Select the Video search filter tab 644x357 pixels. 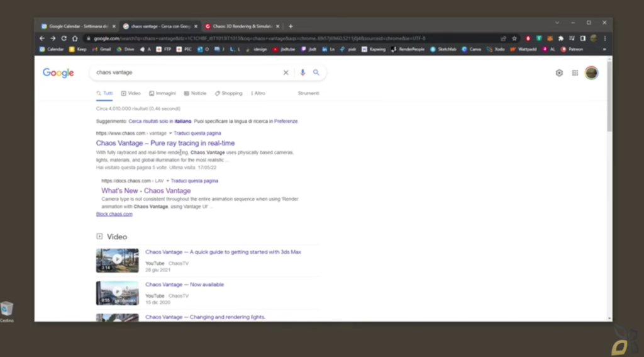131,93
